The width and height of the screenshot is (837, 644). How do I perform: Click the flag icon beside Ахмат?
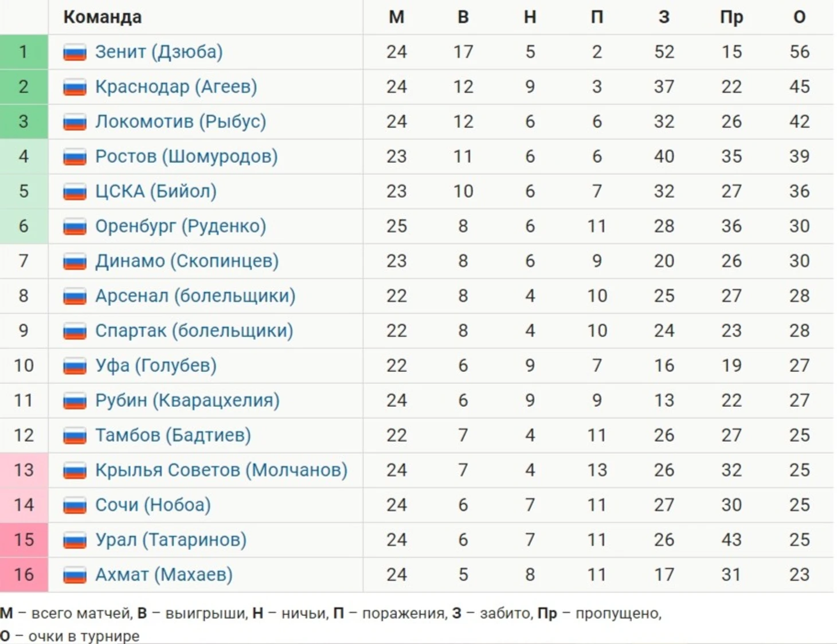click(75, 575)
